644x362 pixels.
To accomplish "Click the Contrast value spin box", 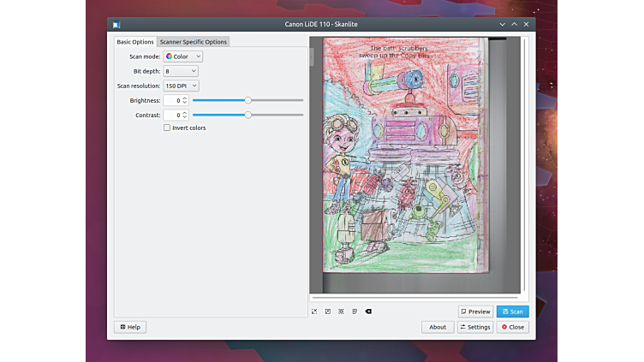I will tap(175, 115).
